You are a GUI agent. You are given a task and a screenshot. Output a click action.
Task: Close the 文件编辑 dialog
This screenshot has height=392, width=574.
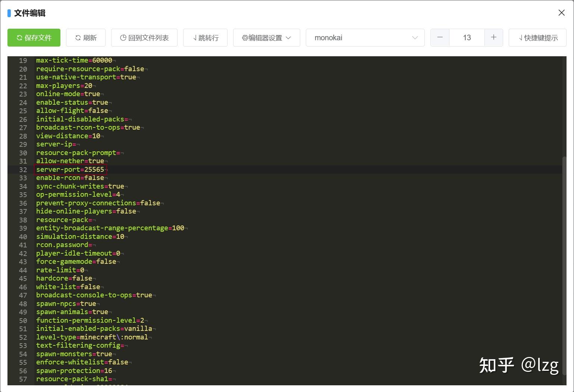561,13
